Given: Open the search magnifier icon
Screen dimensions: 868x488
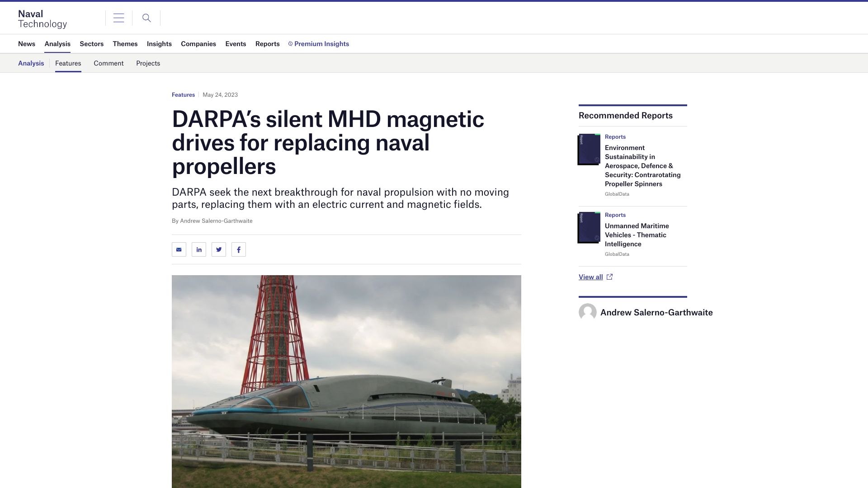Looking at the screenshot, I should [146, 18].
